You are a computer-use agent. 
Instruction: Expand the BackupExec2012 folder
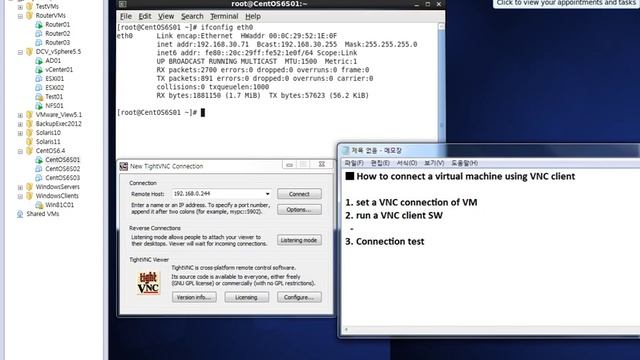click(x=20, y=124)
